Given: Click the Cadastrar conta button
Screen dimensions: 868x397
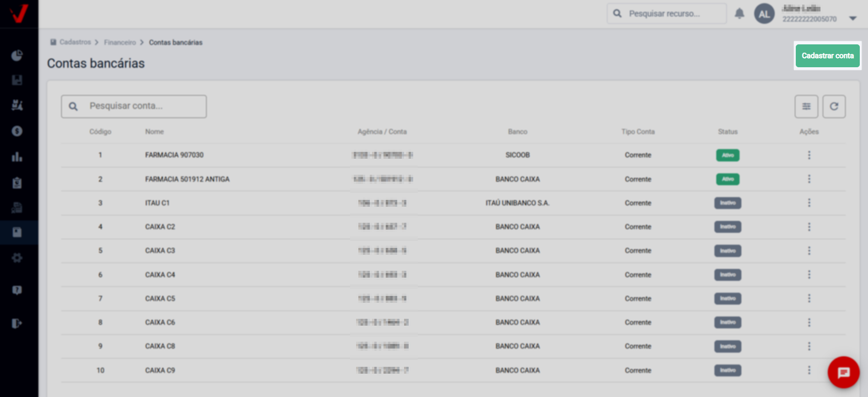Looking at the screenshot, I should [x=827, y=56].
